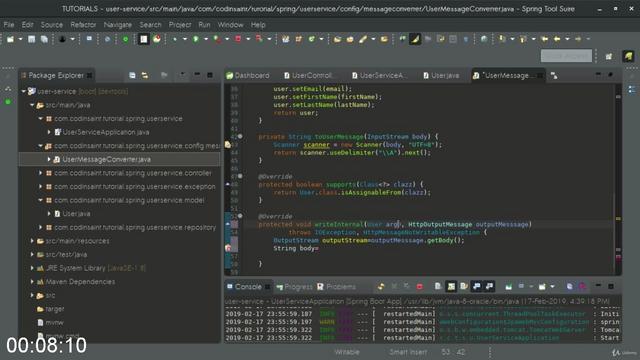
Task: Click the Save icon in the toolbar
Action: pos(31,39)
